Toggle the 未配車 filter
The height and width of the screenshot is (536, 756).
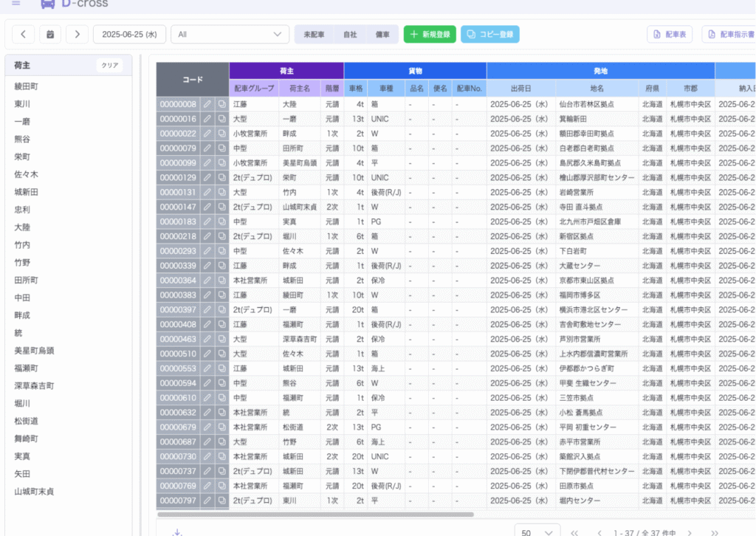pyautogui.click(x=314, y=34)
